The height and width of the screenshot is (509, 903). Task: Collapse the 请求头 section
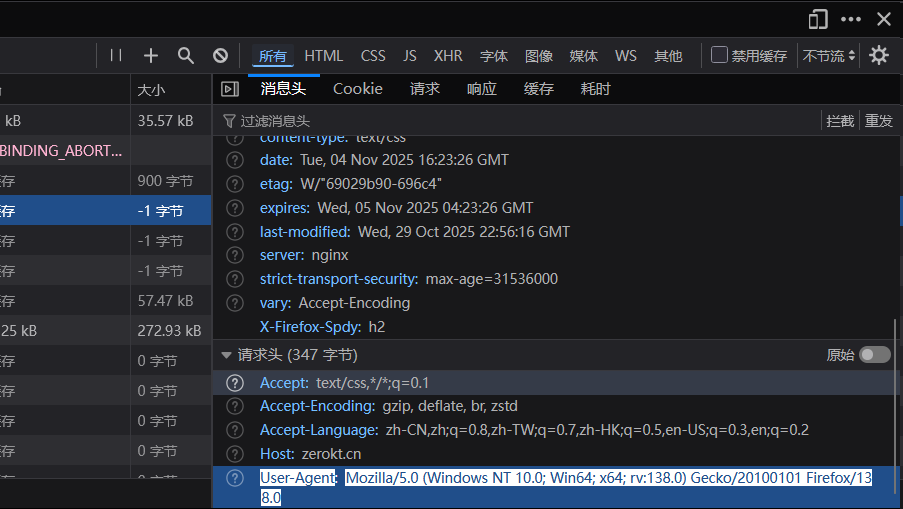coord(226,355)
